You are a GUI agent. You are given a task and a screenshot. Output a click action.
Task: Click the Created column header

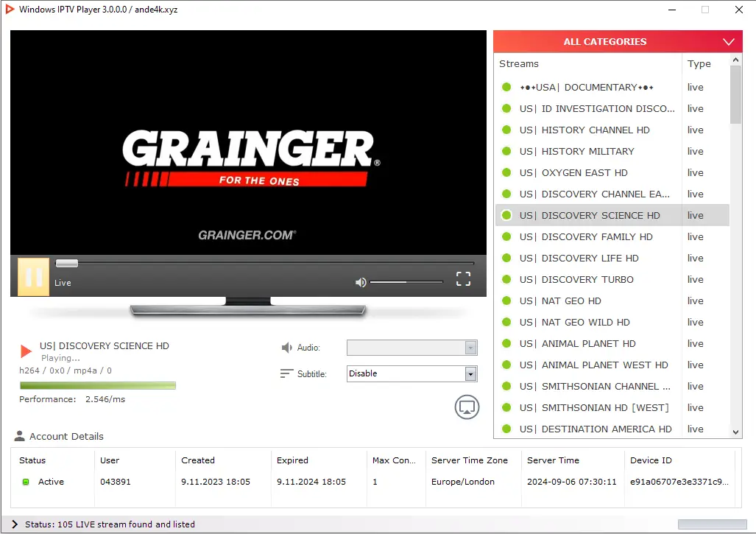click(x=198, y=460)
